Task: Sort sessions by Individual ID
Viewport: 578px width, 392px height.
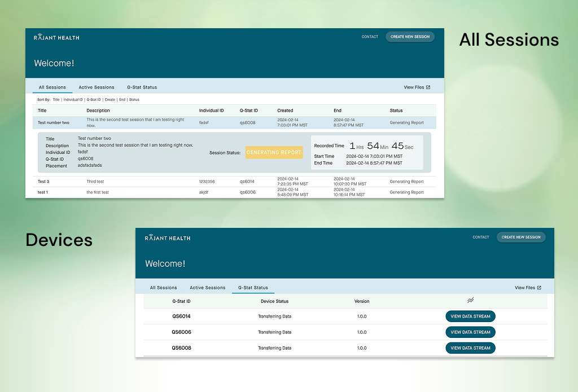Action: (73, 99)
